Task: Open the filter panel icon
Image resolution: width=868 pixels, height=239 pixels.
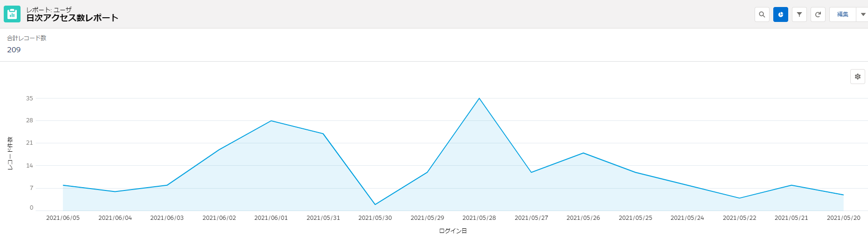Action: tap(799, 14)
